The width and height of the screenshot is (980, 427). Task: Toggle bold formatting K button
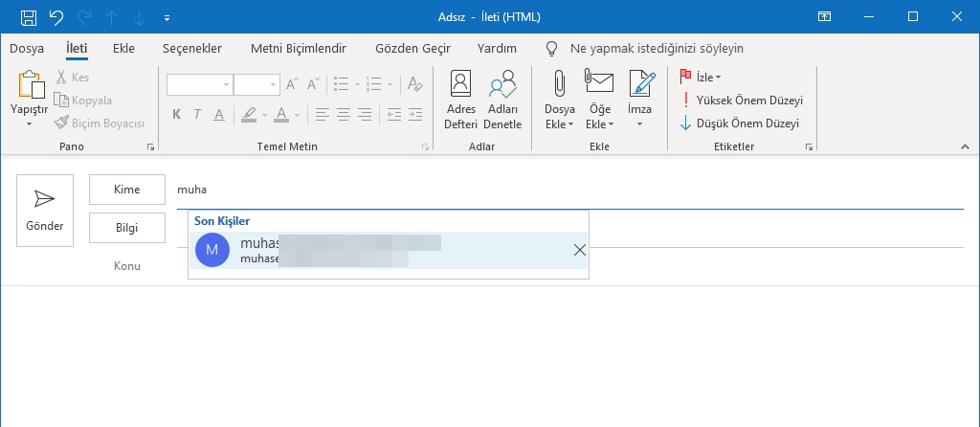click(176, 115)
